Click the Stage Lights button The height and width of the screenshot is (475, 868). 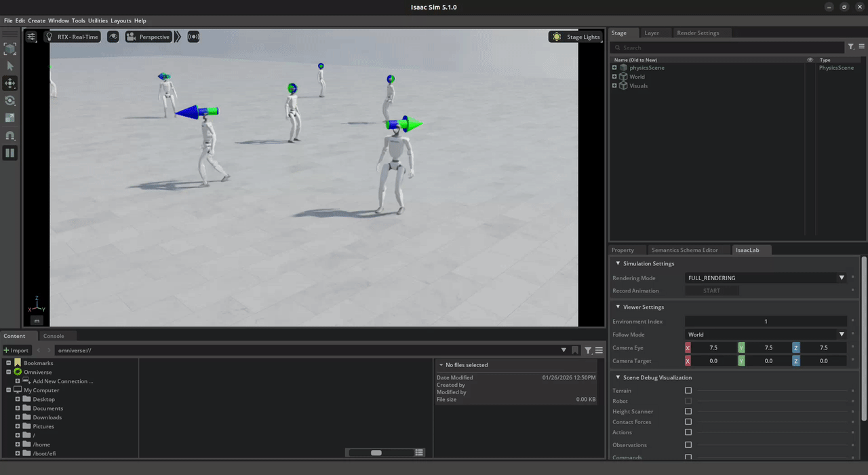pyautogui.click(x=576, y=37)
